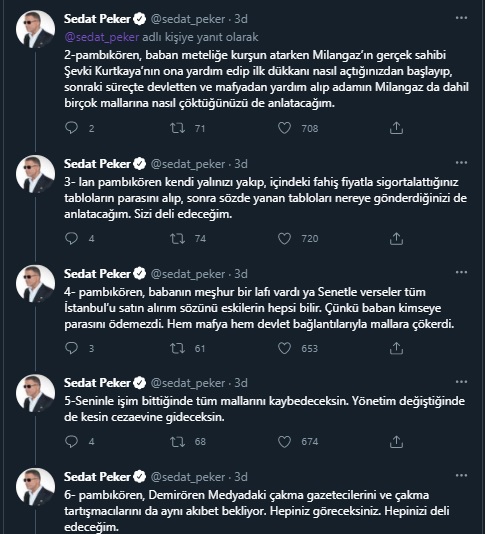Open more options menu on tweet "3- lan pambıkören"
The height and width of the screenshot is (534, 486).
[x=461, y=163]
